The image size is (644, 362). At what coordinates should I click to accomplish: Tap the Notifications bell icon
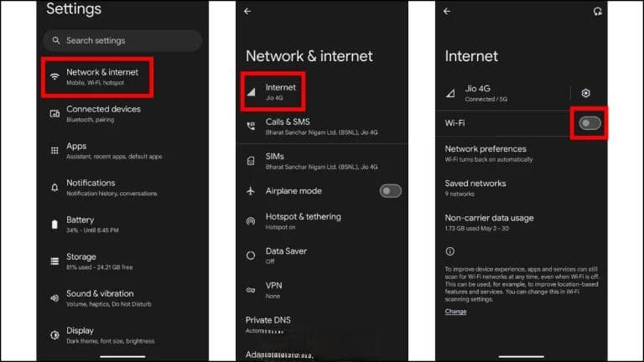(x=55, y=188)
